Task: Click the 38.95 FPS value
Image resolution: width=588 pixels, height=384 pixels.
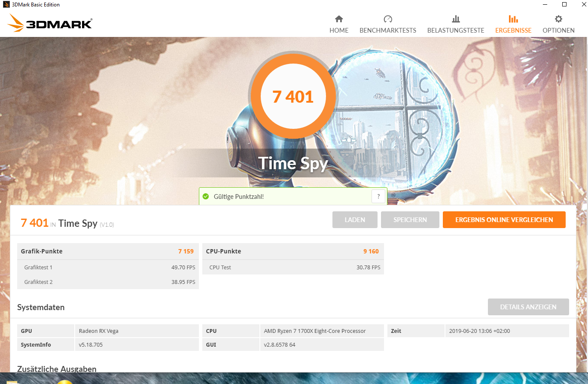Action: pos(183,282)
